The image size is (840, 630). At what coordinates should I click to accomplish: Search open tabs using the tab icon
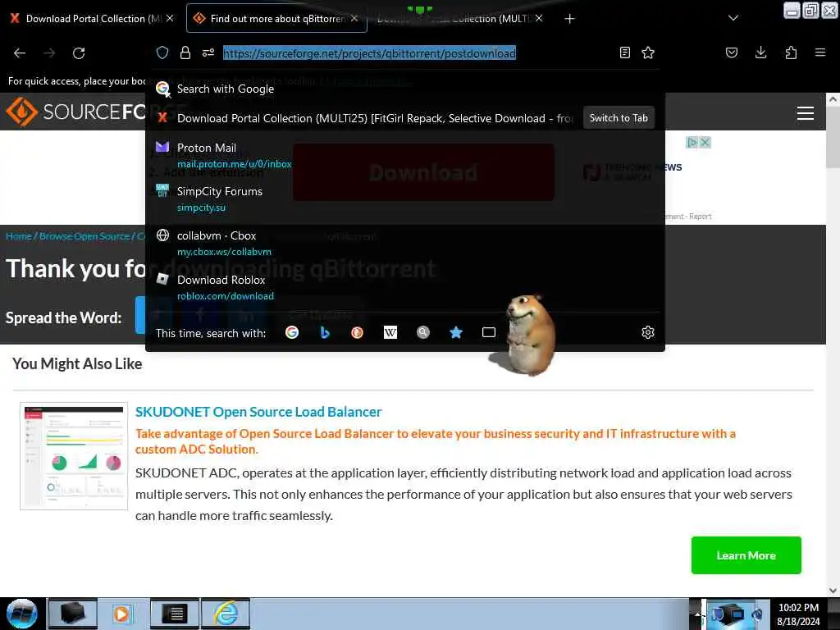pos(489,333)
